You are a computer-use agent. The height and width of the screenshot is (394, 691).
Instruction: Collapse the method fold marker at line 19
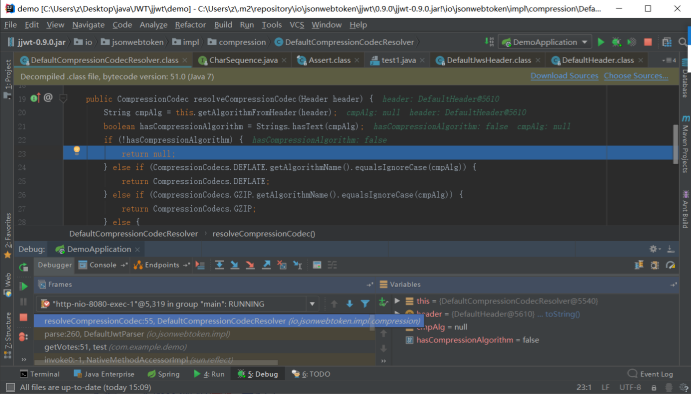63,99
